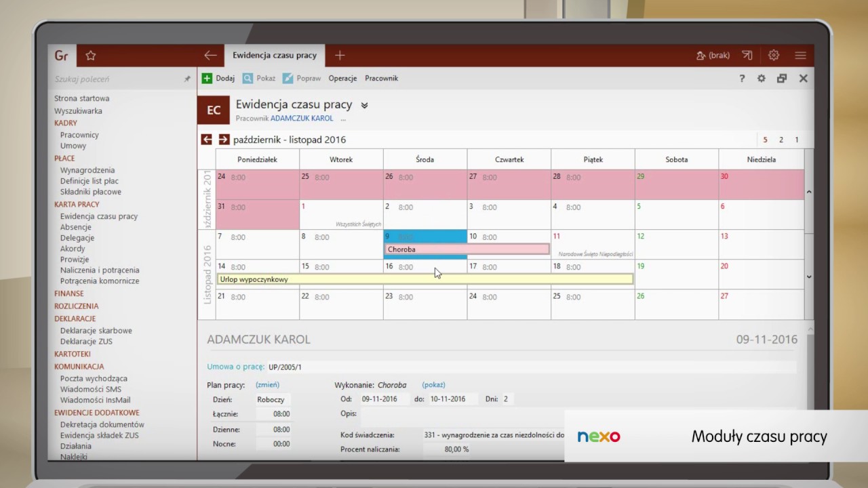Open favorites star icon
The image size is (868, 488).
91,56
